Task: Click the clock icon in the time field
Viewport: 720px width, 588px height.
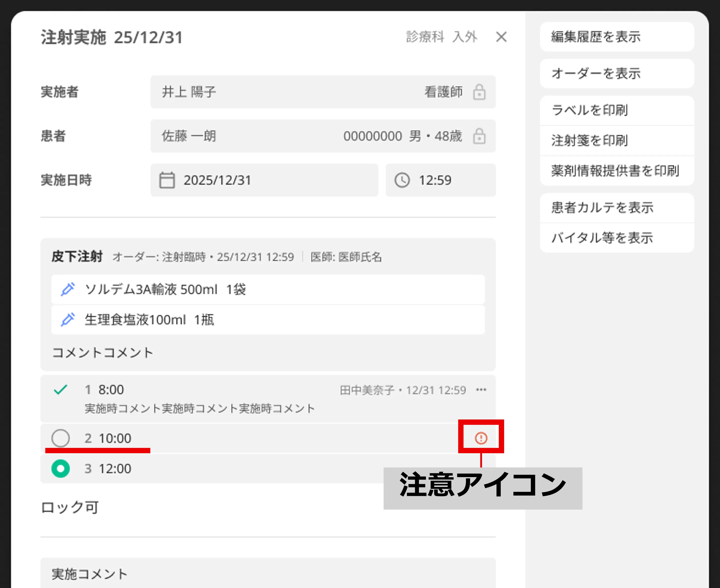Action: point(402,180)
